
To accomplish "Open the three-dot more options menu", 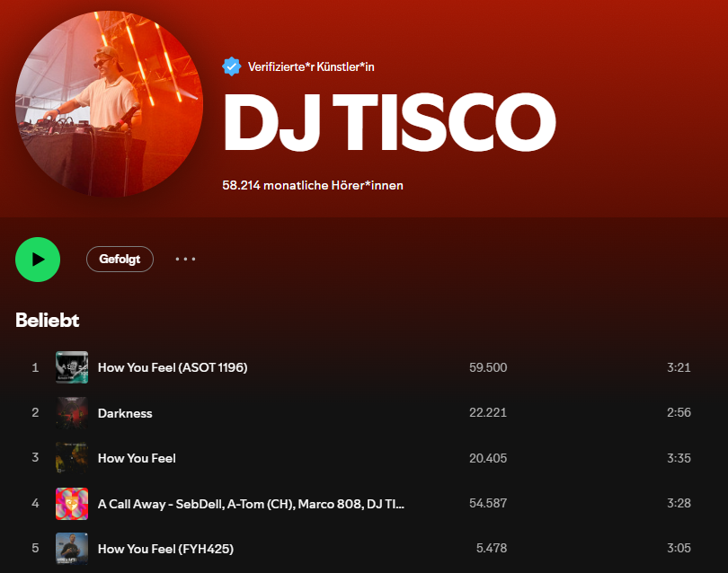I will click(185, 259).
